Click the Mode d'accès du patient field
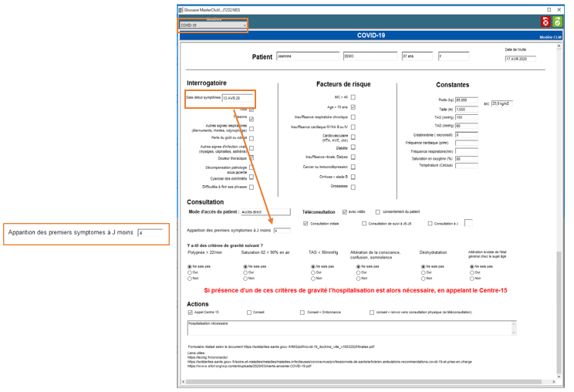Image resolution: width=574 pixels, height=392 pixels. (265, 211)
